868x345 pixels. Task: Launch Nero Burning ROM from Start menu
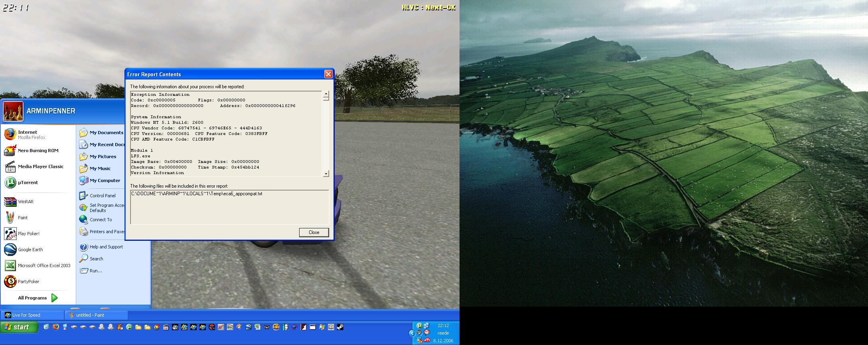[38, 151]
